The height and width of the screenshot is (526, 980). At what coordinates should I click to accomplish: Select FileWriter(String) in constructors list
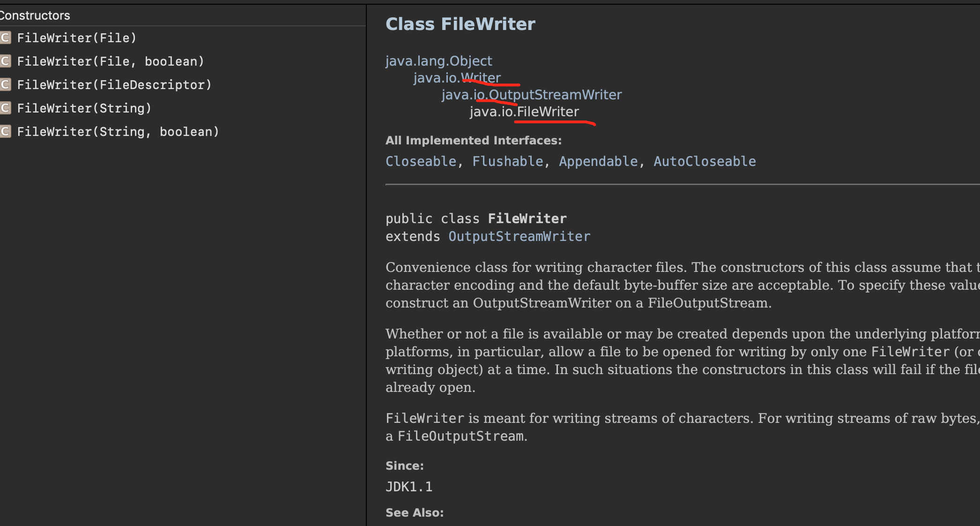point(84,108)
